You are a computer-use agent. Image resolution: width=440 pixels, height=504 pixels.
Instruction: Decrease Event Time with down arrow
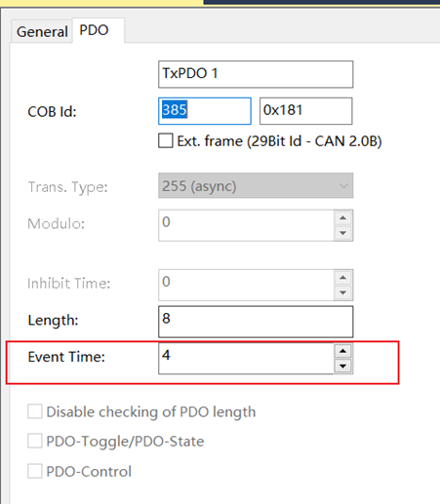(x=342, y=367)
